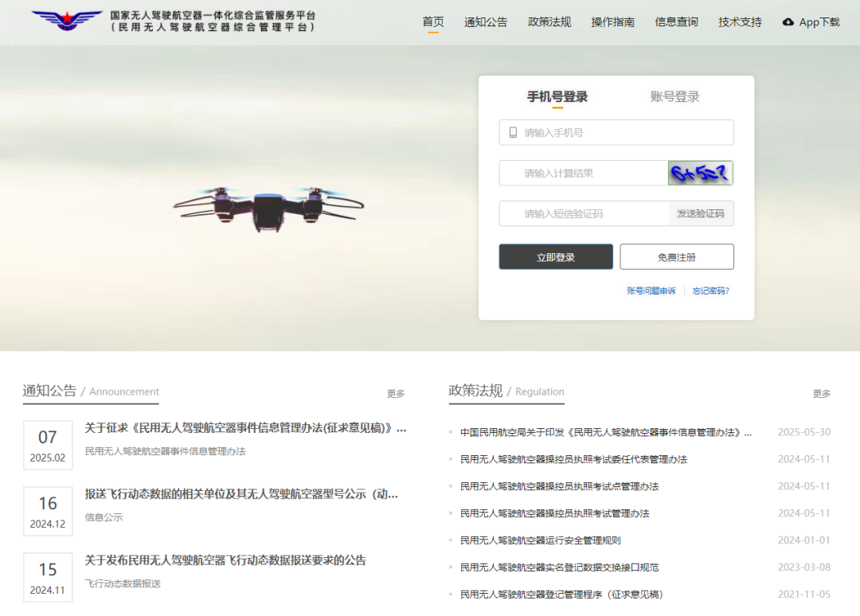Open the 操作指南 navigation item

(612, 22)
